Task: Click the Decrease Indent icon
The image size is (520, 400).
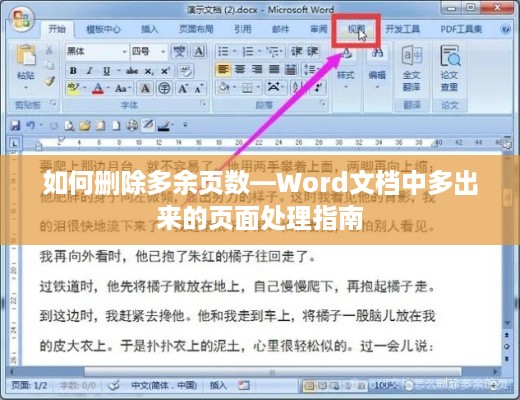Action: tap(296, 51)
